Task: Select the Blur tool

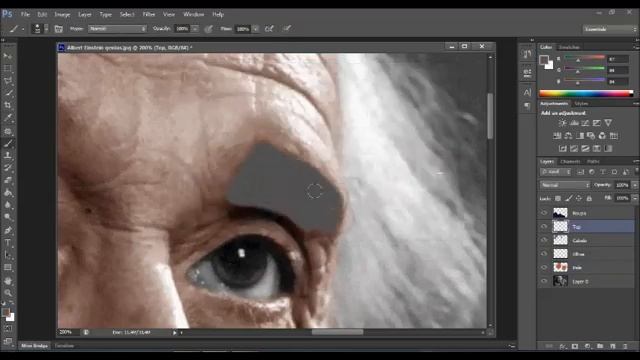Action: [8, 205]
